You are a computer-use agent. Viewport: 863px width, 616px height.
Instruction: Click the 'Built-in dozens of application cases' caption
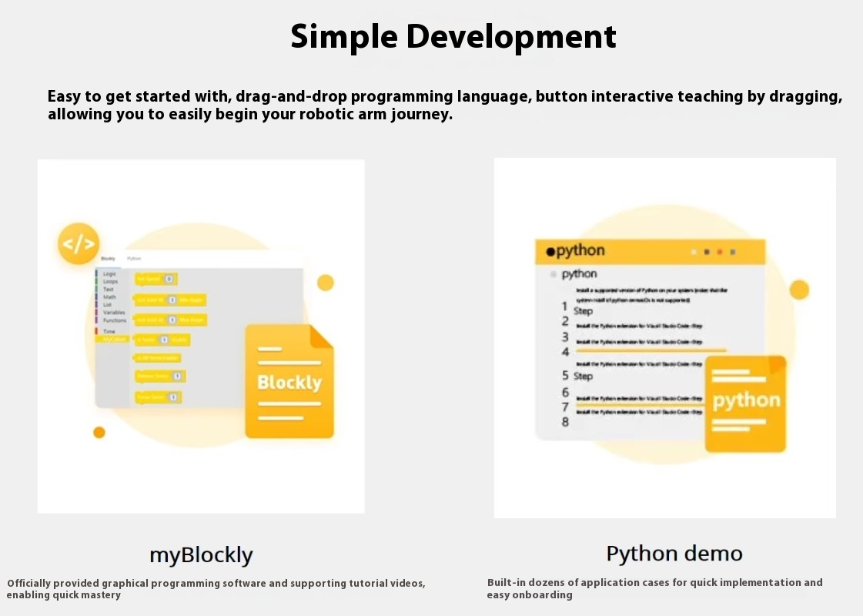655,588
